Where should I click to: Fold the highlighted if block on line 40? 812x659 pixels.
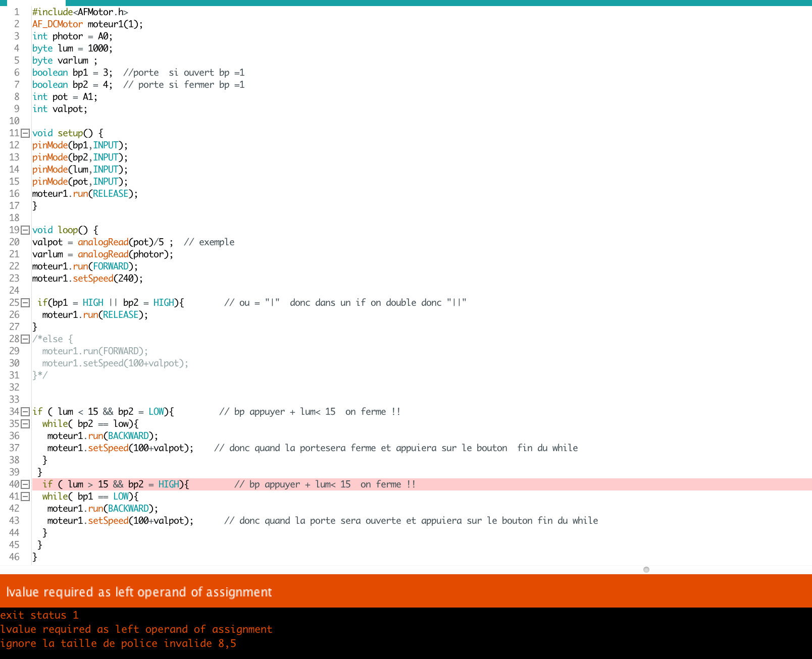tap(25, 484)
